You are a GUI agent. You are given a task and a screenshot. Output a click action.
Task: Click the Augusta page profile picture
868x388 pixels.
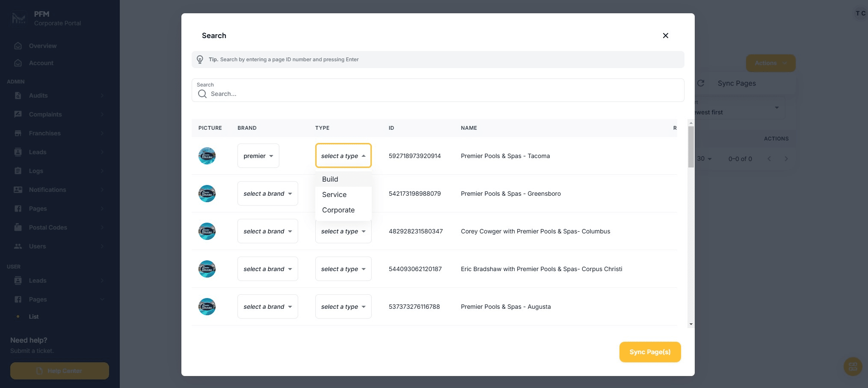(x=207, y=307)
